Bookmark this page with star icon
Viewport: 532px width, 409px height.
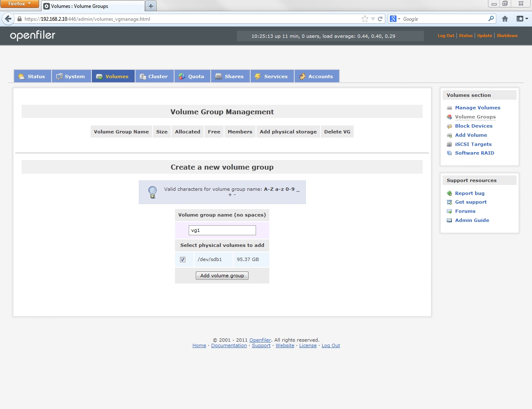pos(365,19)
